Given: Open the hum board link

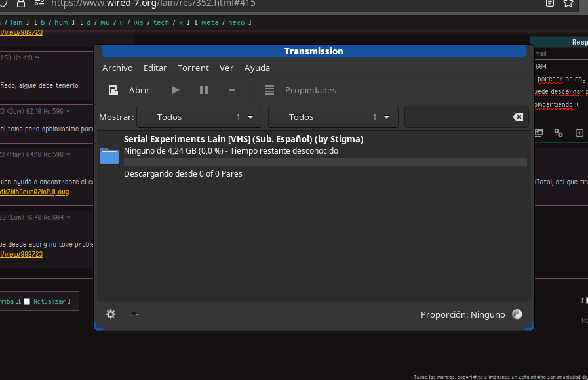Looking at the screenshot, I should (61, 22).
